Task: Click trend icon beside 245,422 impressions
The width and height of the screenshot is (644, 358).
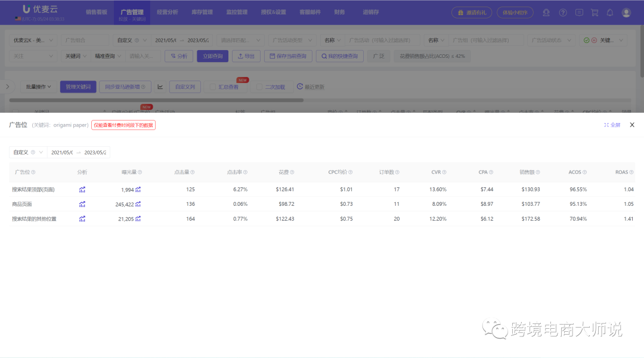Action: tap(138, 204)
